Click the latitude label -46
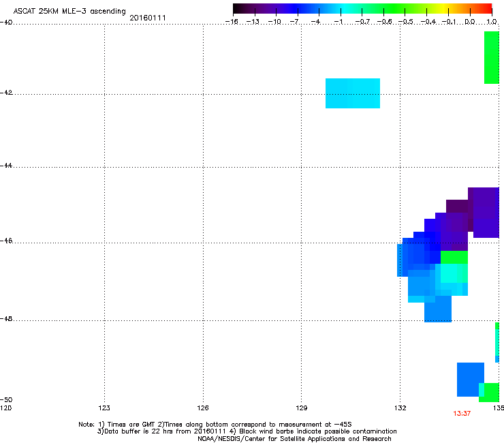This screenshot has height=443, width=504. click(6, 241)
